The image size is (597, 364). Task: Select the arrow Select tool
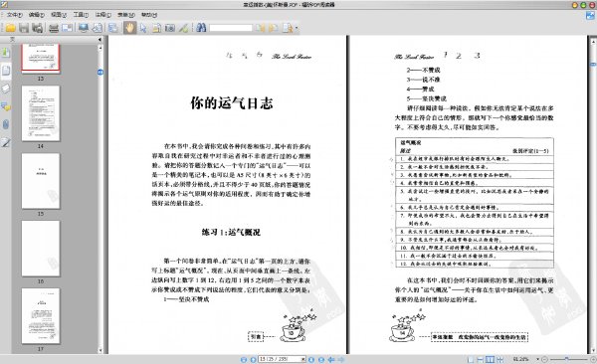[143, 28]
